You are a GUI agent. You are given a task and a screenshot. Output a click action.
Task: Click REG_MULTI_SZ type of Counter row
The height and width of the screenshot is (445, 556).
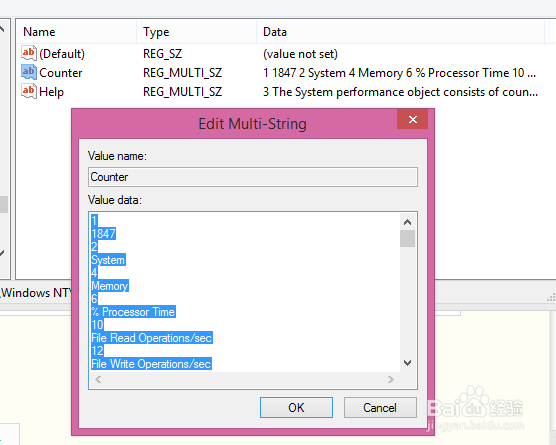[182, 73]
